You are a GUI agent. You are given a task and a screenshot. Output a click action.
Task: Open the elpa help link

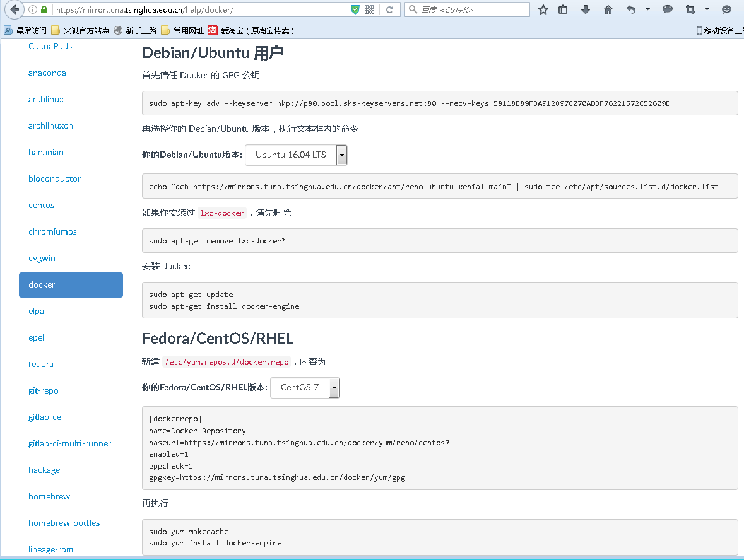[36, 312]
